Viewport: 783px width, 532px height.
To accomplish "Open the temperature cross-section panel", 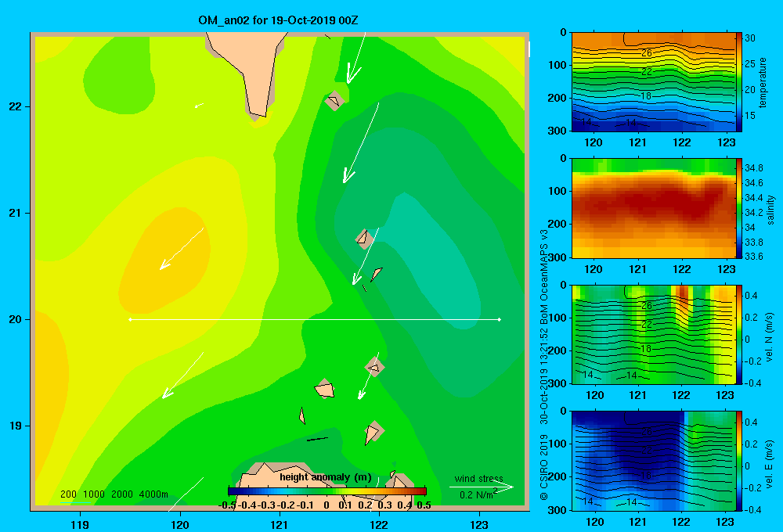I will pyautogui.click(x=653, y=82).
